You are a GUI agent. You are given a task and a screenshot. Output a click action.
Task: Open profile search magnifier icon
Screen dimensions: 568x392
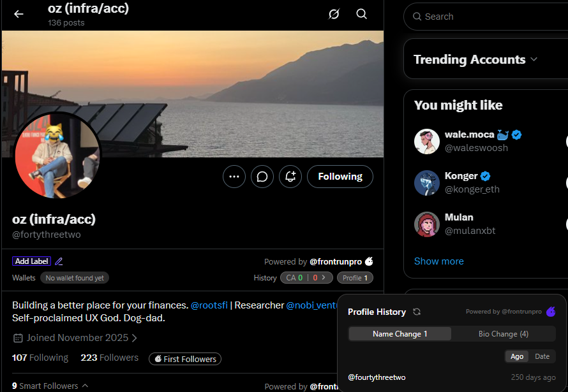[x=361, y=14]
